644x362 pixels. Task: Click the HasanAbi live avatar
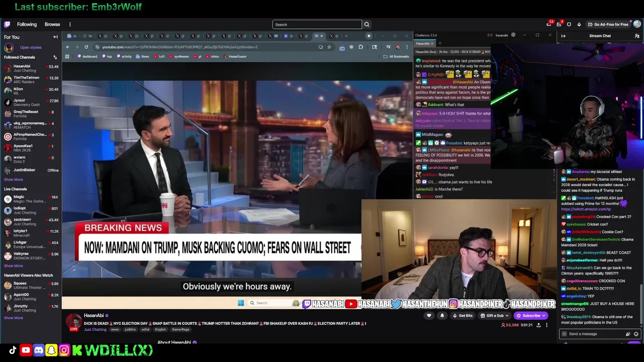click(x=74, y=321)
